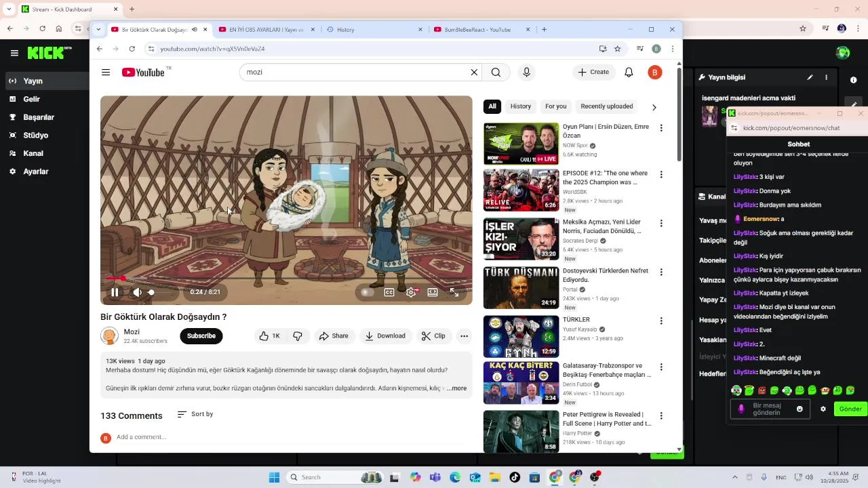Enter full screen video mode
Viewport: 868px width, 488px height.
[454, 292]
